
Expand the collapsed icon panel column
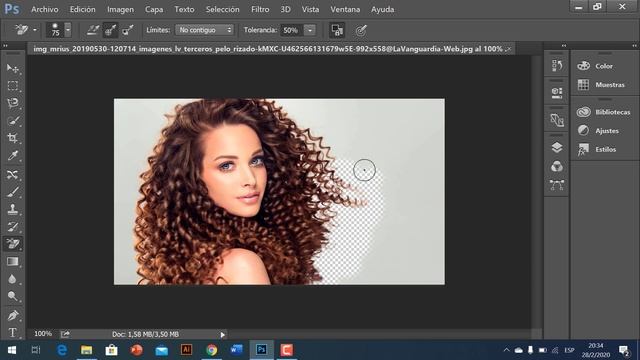point(564,46)
